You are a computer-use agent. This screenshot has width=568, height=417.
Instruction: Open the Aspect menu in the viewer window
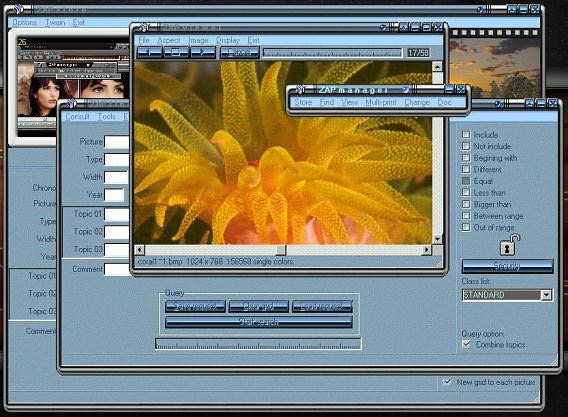tap(169, 40)
